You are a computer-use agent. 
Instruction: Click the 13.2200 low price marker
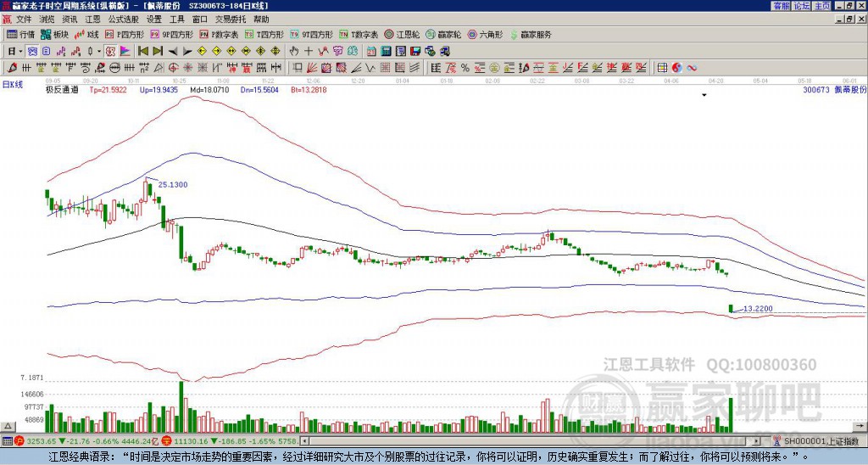758,309
